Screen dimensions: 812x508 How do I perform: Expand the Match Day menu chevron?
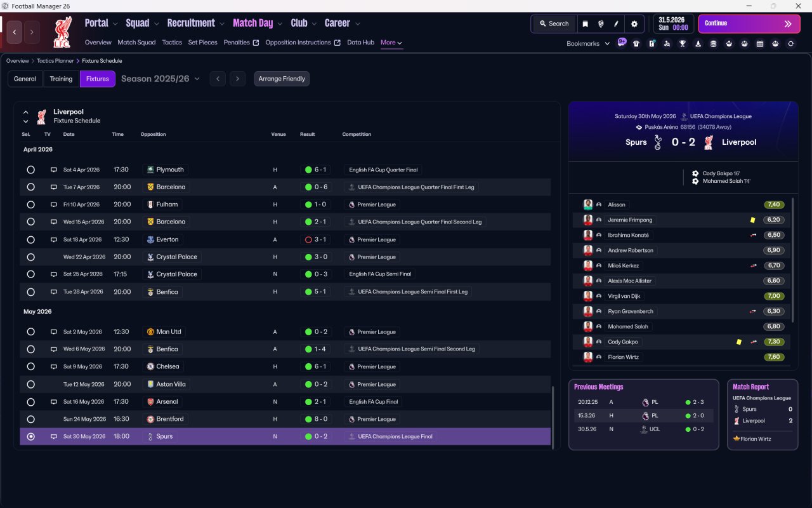(x=280, y=23)
